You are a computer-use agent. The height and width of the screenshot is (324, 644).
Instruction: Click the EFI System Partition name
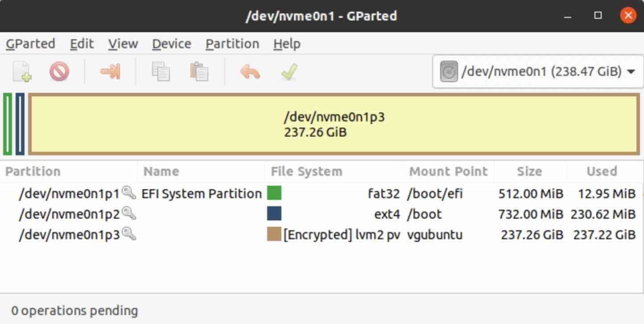tap(202, 194)
